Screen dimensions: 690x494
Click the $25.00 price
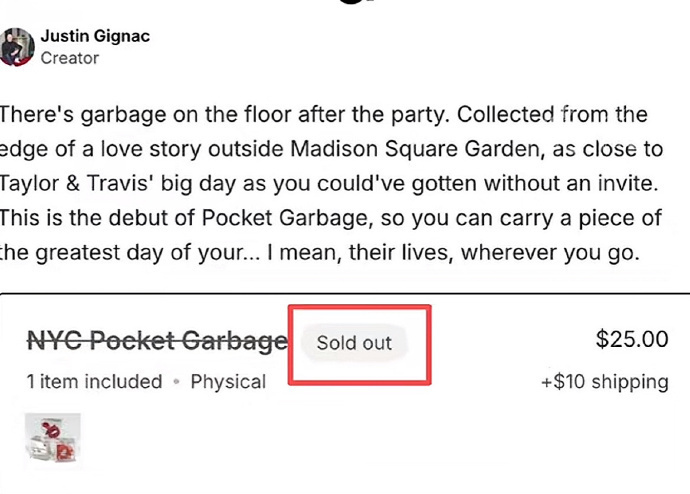(632, 339)
